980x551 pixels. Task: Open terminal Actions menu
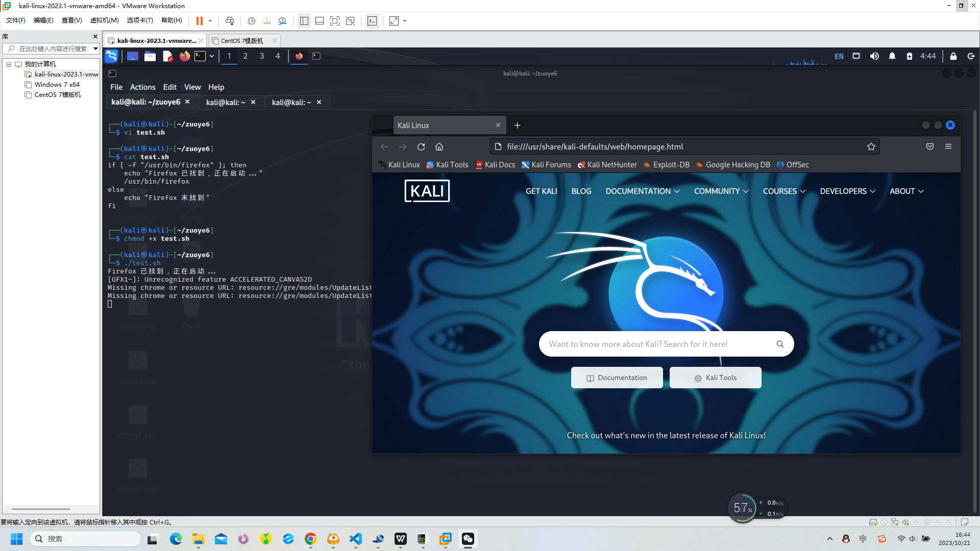(142, 87)
